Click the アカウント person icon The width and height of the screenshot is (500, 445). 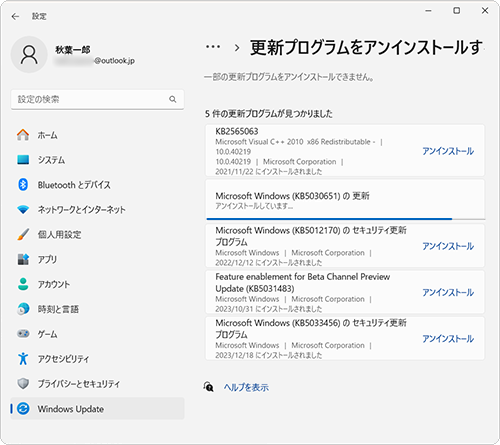click(x=23, y=284)
